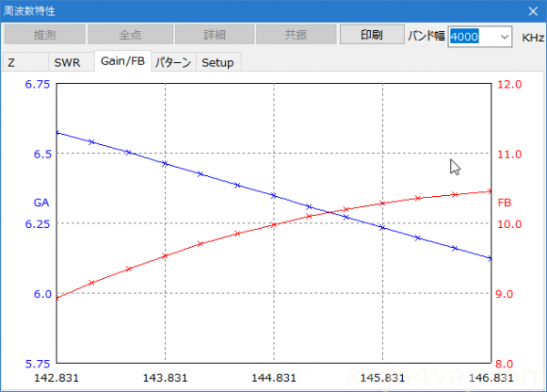Click blue gain marker at 144.831

(x=273, y=195)
